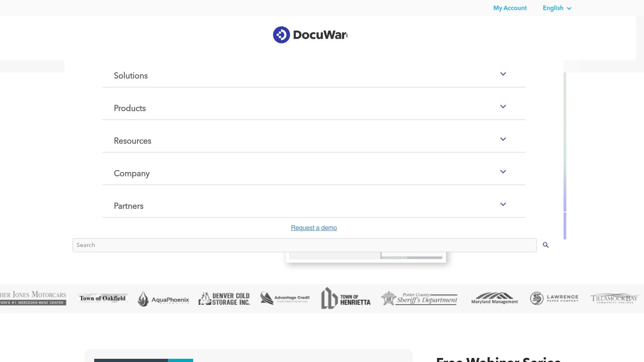The image size is (644, 362).
Task: Click the Request a demo link
Action: [314, 228]
